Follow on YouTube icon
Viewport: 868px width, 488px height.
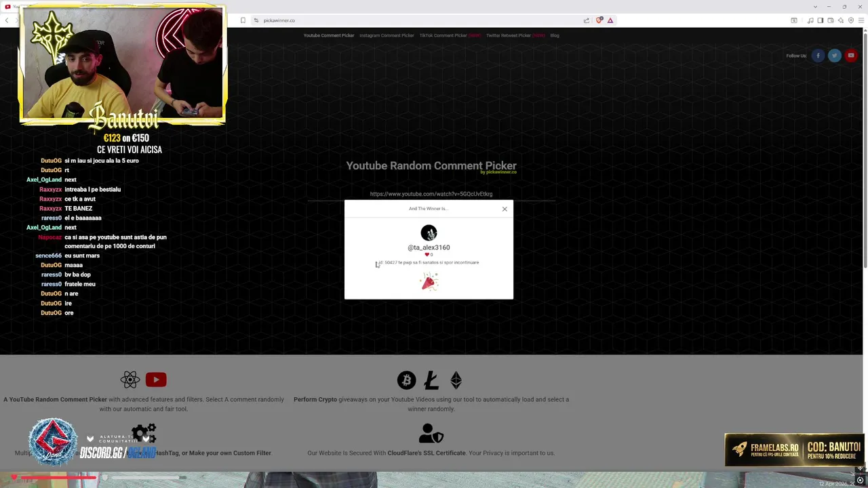(x=850, y=56)
